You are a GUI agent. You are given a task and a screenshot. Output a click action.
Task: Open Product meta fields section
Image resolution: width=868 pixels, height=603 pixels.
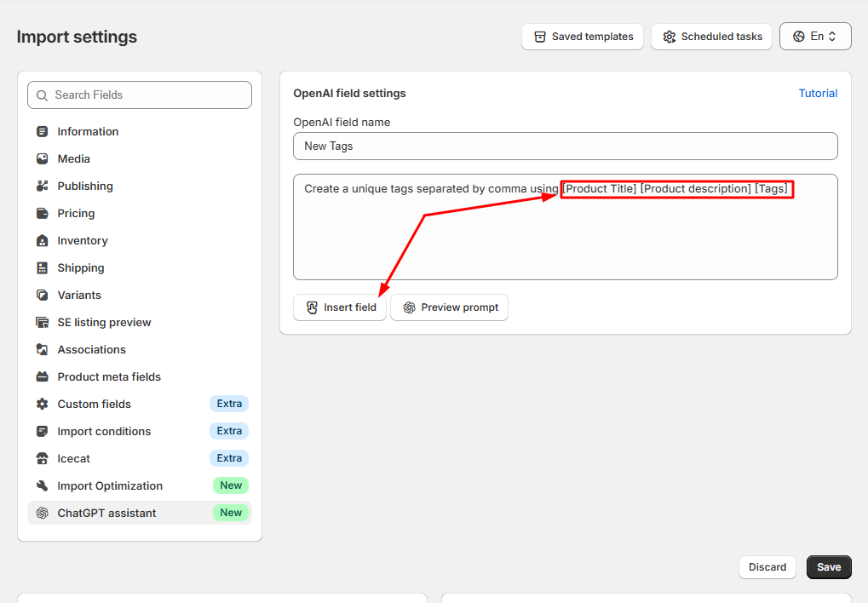pyautogui.click(x=140, y=376)
